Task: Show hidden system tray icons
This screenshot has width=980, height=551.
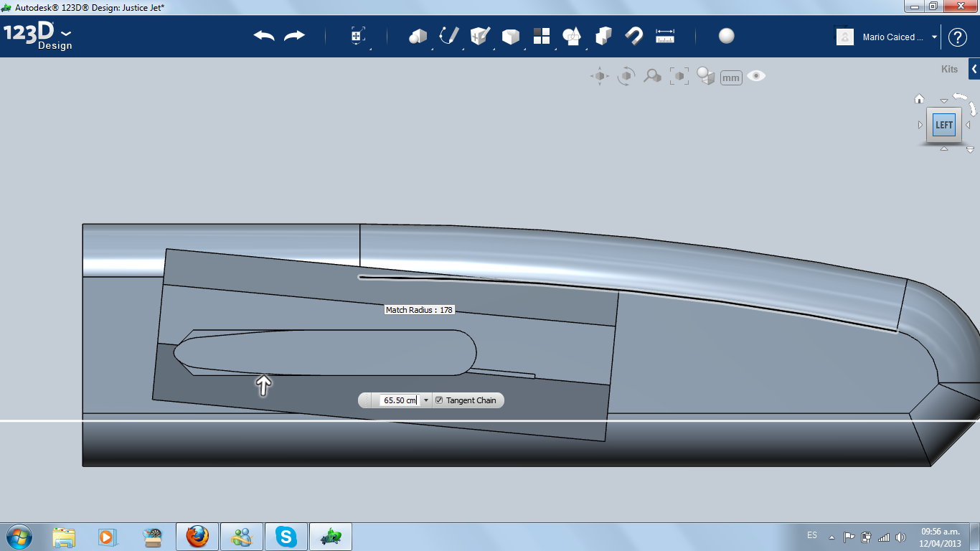Action: 831,537
